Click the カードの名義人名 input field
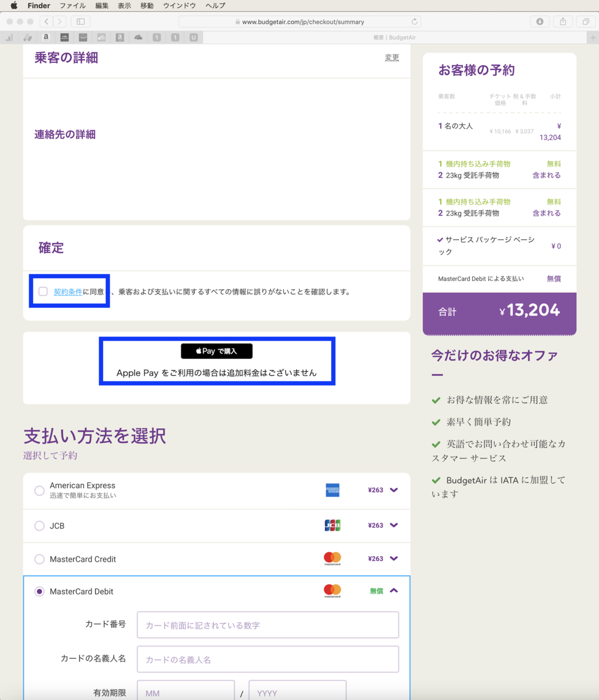The width and height of the screenshot is (599, 700). coord(268,659)
